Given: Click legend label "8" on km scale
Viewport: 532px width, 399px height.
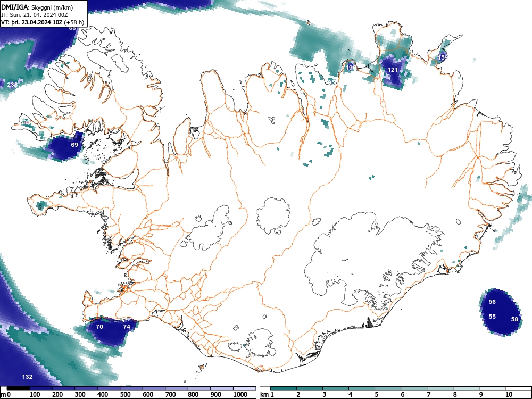Looking at the screenshot, I should 455,395.
